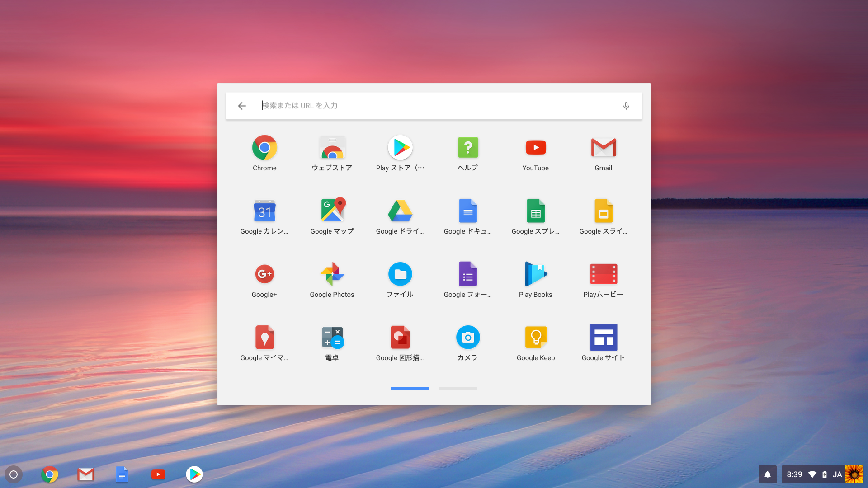Select the first launcher page indicator

coord(410,389)
